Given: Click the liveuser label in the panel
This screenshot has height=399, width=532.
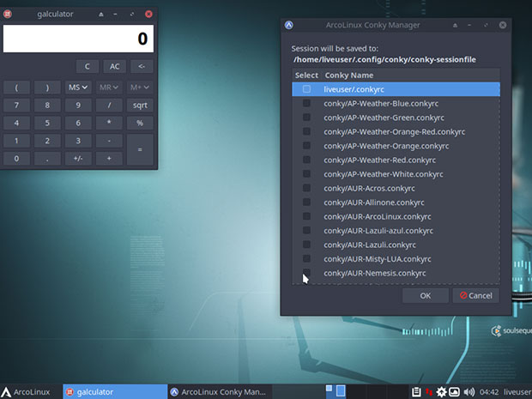Looking at the screenshot, I should (517, 392).
